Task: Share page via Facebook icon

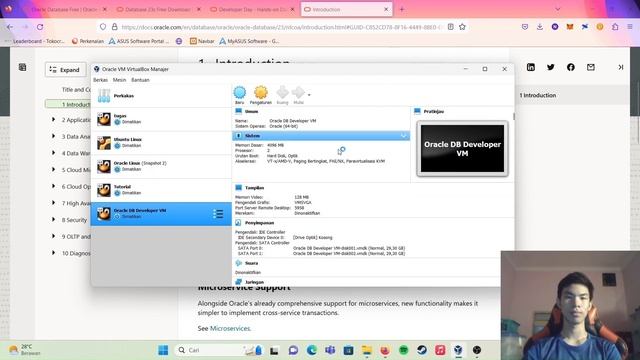Action: 571,67
